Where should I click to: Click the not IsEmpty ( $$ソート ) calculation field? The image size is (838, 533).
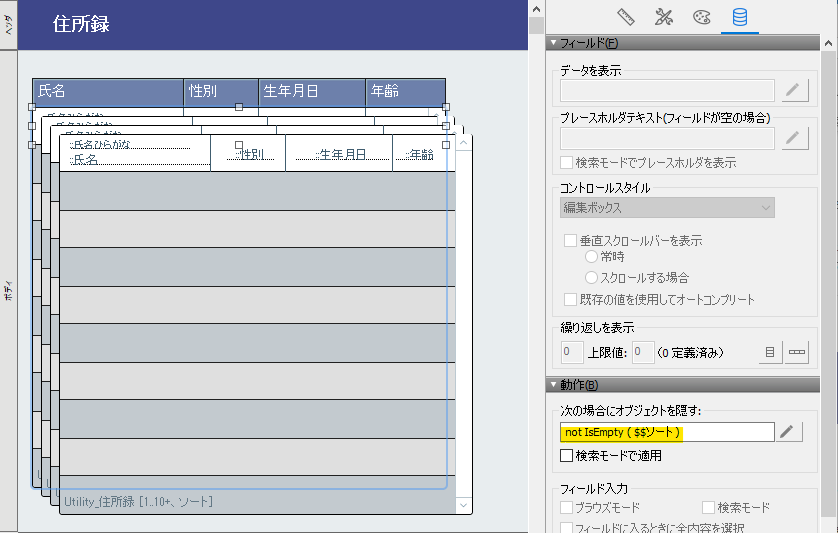[667, 432]
